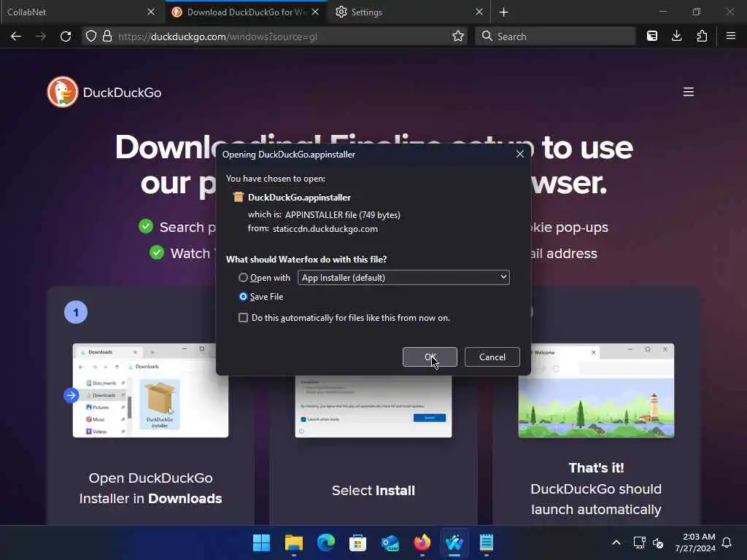This screenshot has height=560, width=747.
Task: Click the Downloads folder step thumbnail
Action: pos(150,390)
